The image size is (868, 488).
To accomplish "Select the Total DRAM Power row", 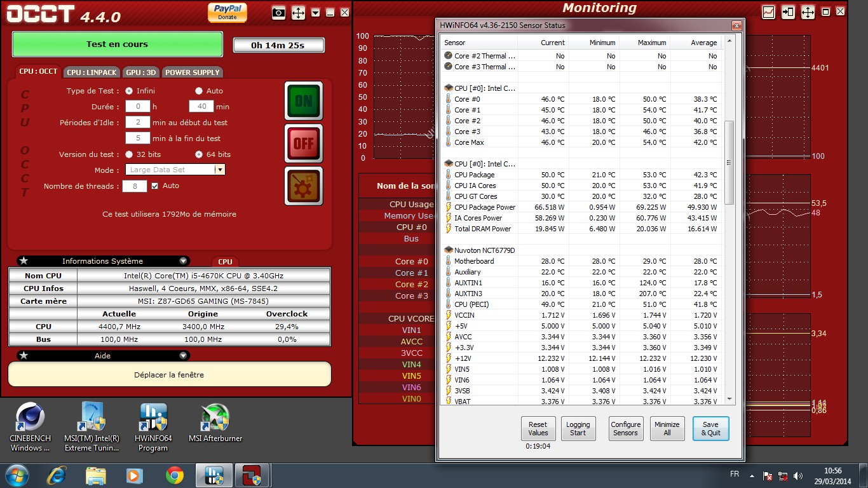I will [581, 229].
